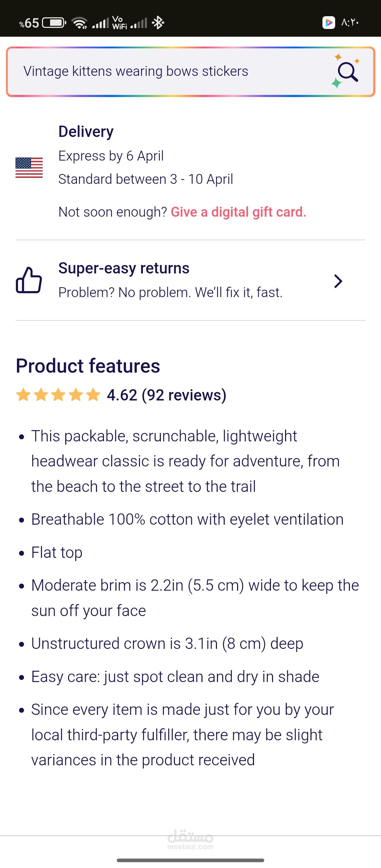Tap the battery indicator icon

(x=54, y=23)
